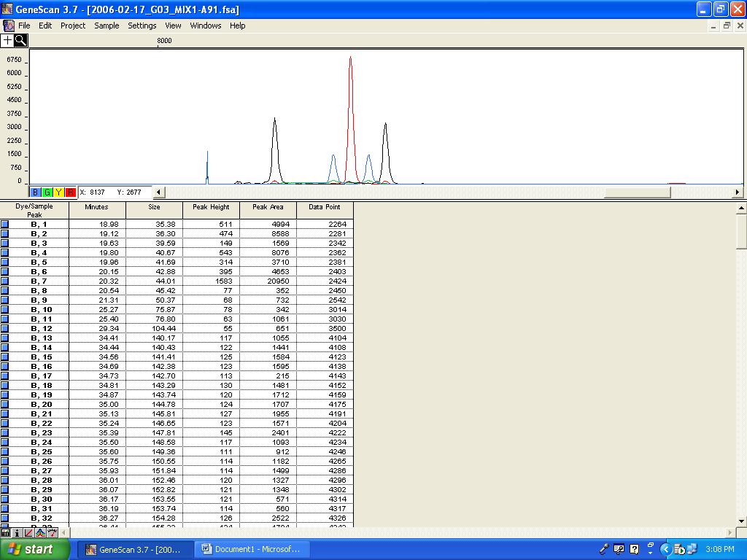This screenshot has width=747, height=560.
Task: Open the size curve view icon
Action: click(x=28, y=532)
